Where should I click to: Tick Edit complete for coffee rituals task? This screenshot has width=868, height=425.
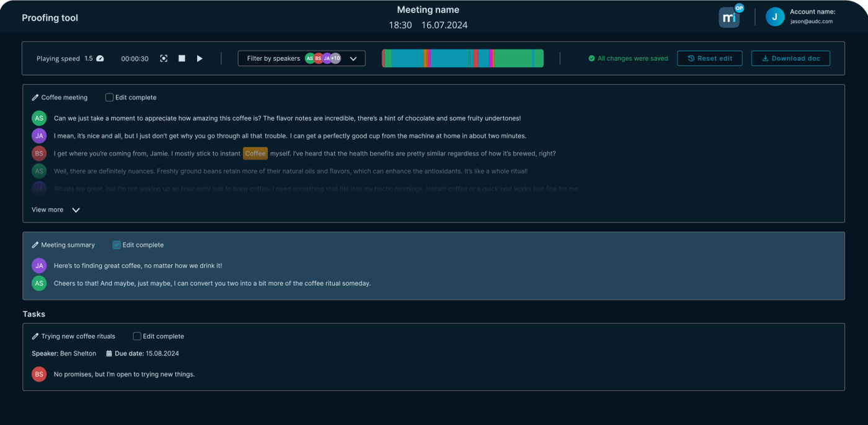137,336
